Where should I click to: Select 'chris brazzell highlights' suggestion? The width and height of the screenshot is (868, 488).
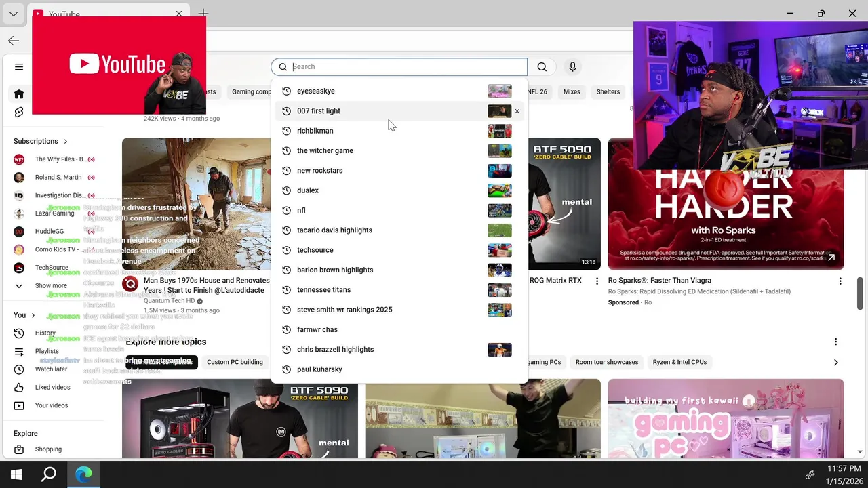click(400, 350)
